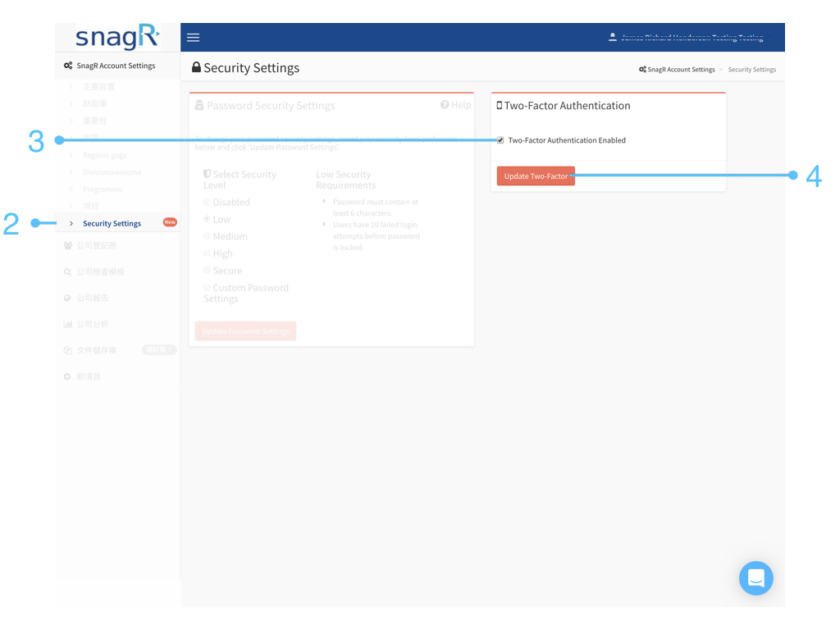
Task: Click the Update Password Settings button
Action: coord(245,331)
